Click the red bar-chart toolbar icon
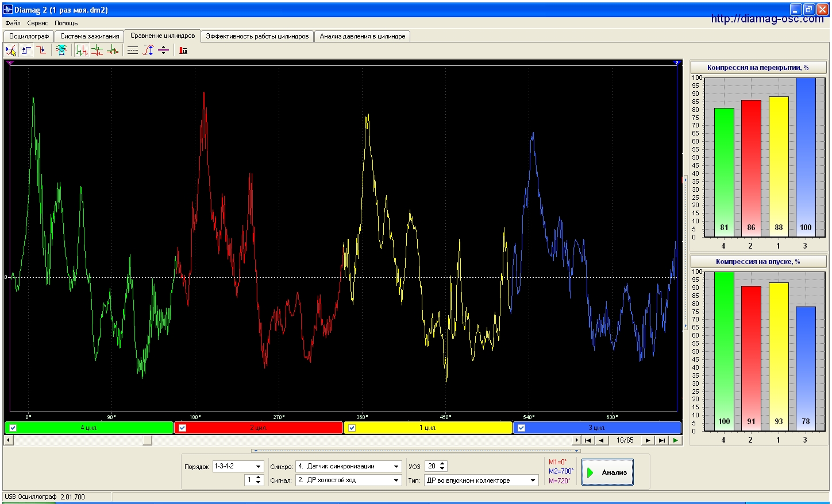This screenshot has width=832, height=504. pyautogui.click(x=183, y=51)
